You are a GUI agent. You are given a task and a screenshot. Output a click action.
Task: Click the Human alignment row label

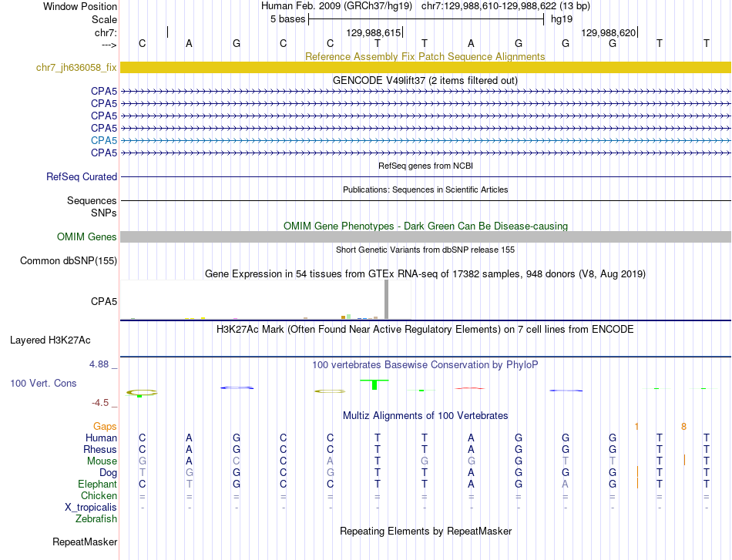tap(101, 438)
